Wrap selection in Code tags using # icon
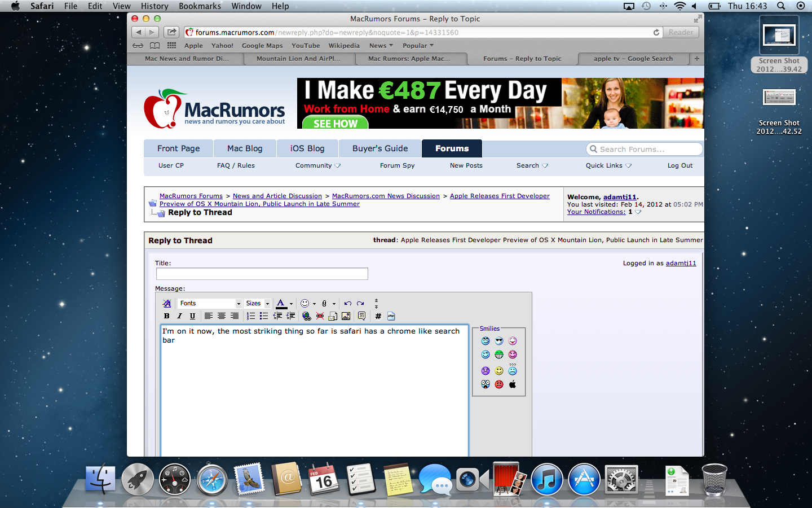The height and width of the screenshot is (508, 812). [x=378, y=316]
